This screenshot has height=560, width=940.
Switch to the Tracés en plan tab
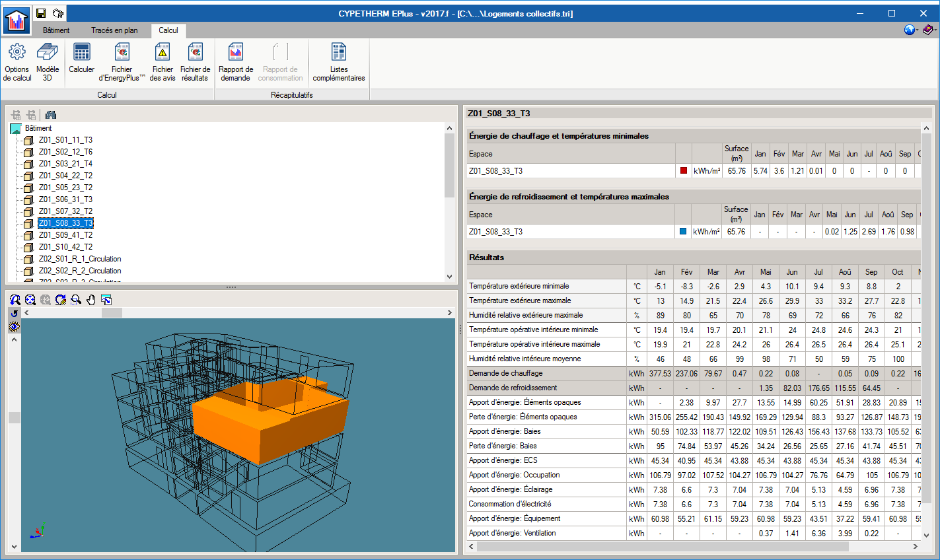pyautogui.click(x=114, y=30)
